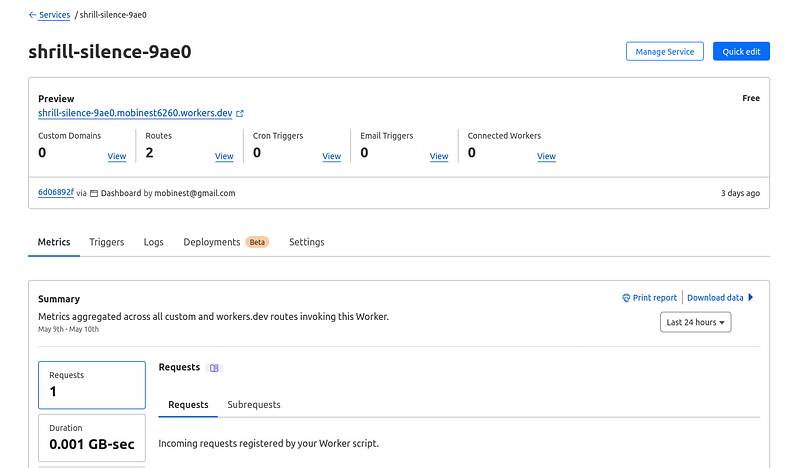
Task: View Connected Workers details
Action: tap(546, 156)
